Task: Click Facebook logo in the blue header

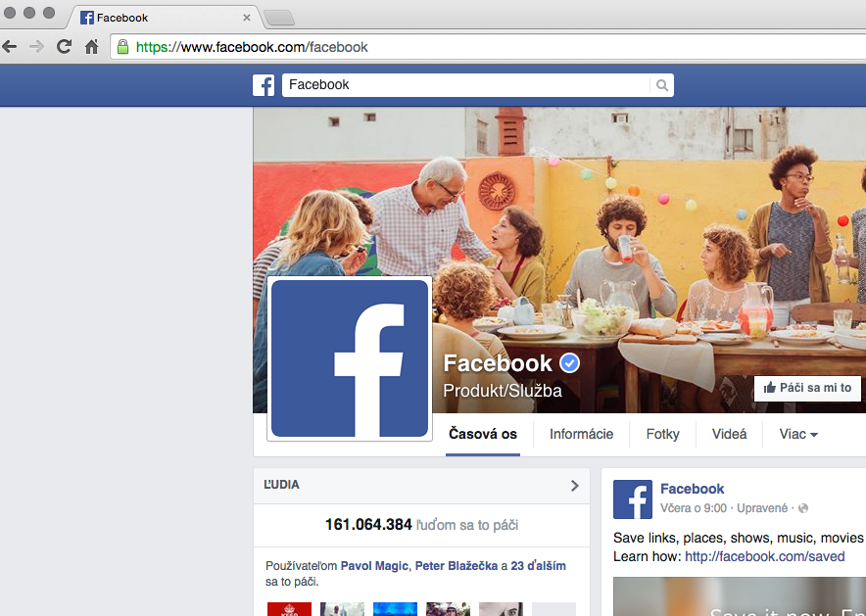Action: pos(264,85)
